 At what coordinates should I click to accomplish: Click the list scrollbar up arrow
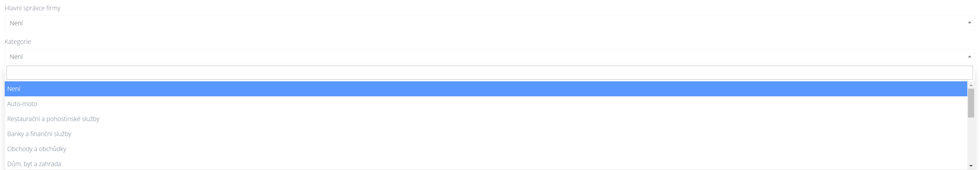click(971, 85)
